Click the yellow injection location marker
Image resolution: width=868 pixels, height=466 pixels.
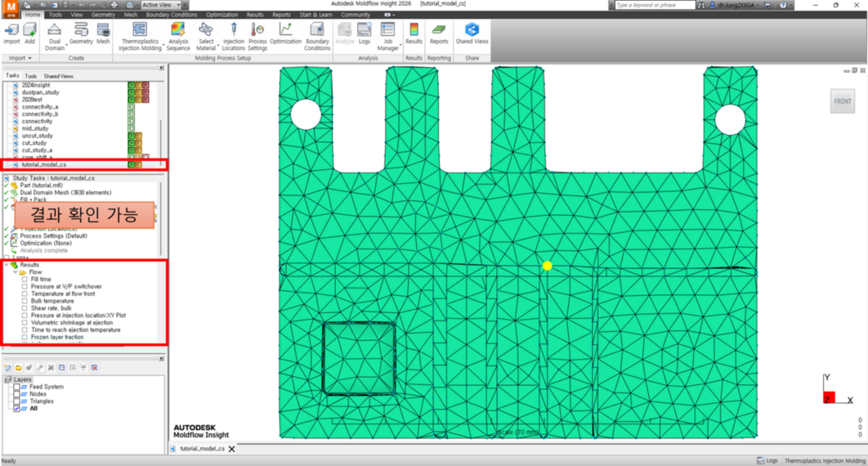548,266
